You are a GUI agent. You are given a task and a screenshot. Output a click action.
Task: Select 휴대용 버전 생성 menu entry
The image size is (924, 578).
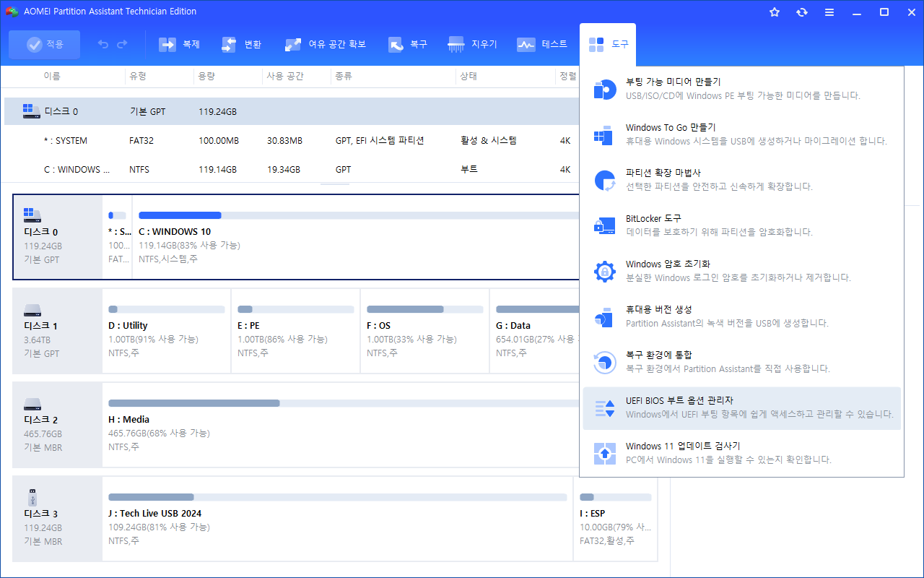741,316
